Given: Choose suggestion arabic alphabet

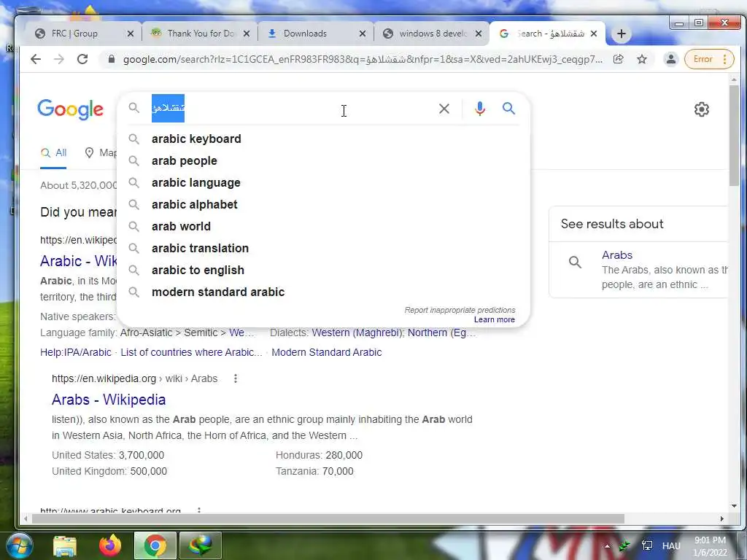Looking at the screenshot, I should click(x=323, y=204).
